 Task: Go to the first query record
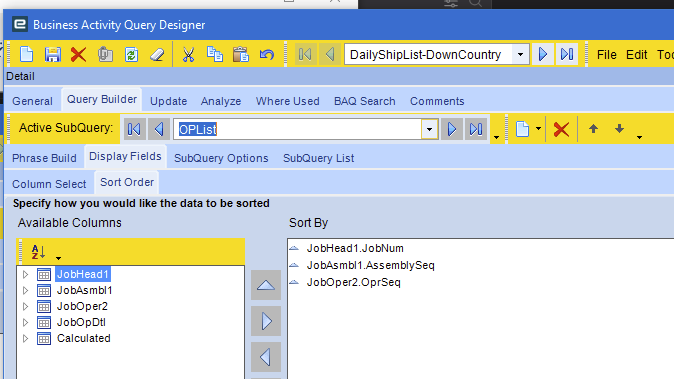pyautogui.click(x=305, y=54)
